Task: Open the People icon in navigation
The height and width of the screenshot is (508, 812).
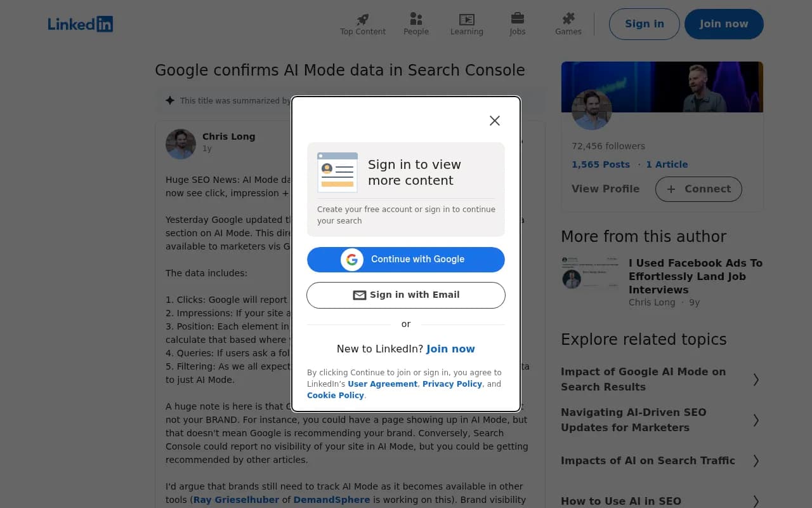Action: pos(416,19)
